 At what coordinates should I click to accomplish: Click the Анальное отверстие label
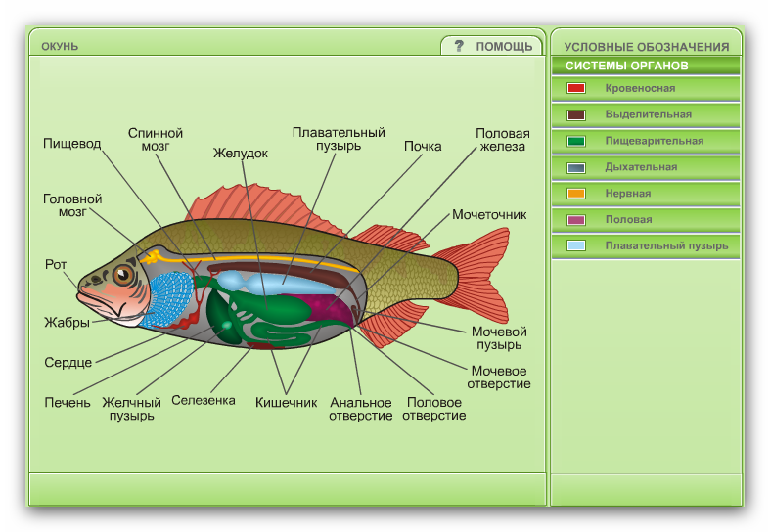[x=360, y=409]
